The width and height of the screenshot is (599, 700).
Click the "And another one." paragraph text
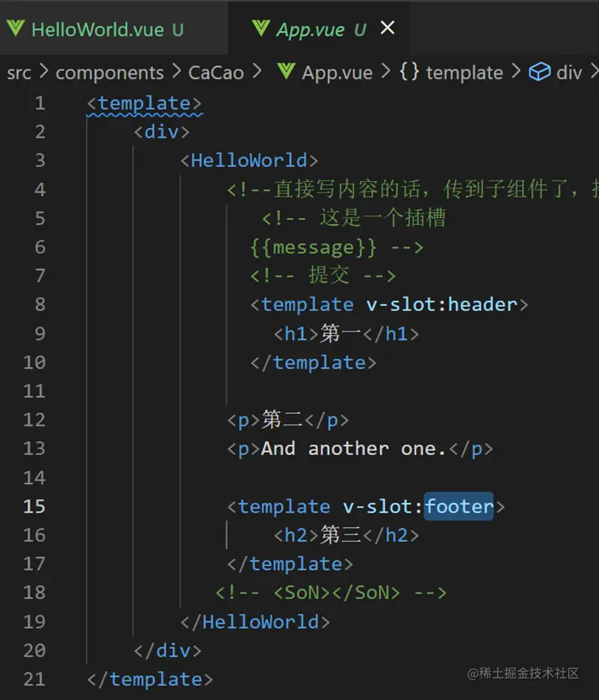point(353,449)
